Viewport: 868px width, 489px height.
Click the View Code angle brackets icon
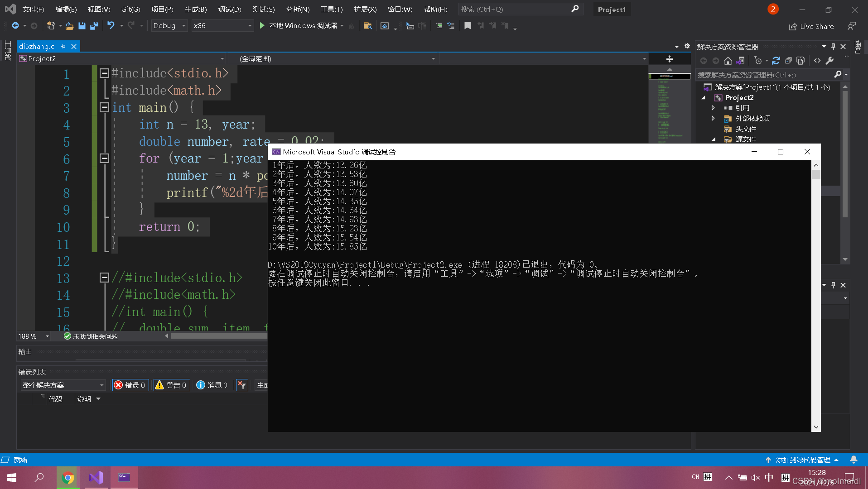[x=817, y=61]
